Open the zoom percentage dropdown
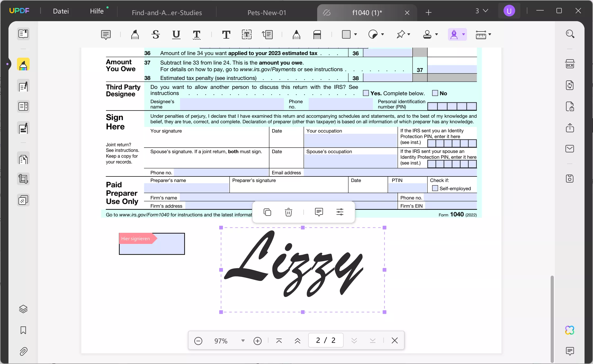The image size is (593, 364). tap(242, 341)
